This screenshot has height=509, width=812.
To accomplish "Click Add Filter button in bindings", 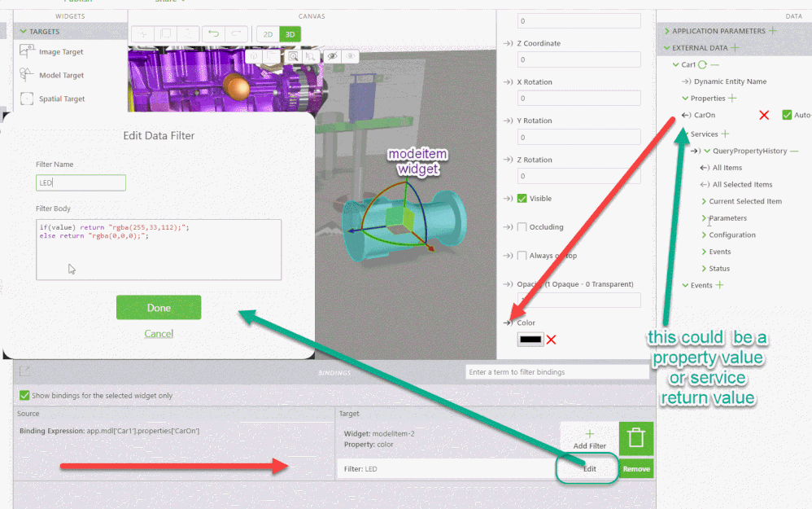I will click(589, 440).
